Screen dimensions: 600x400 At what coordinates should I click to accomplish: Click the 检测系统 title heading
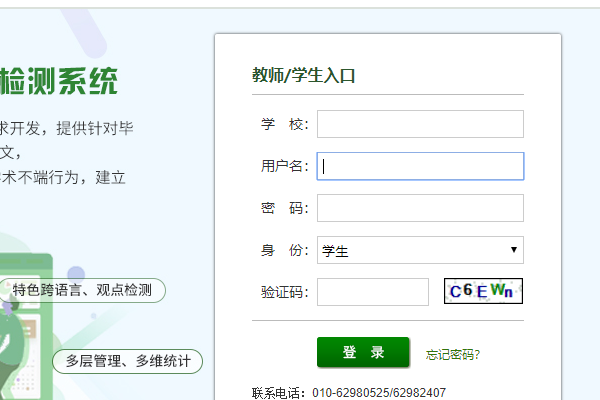pyautogui.click(x=58, y=79)
